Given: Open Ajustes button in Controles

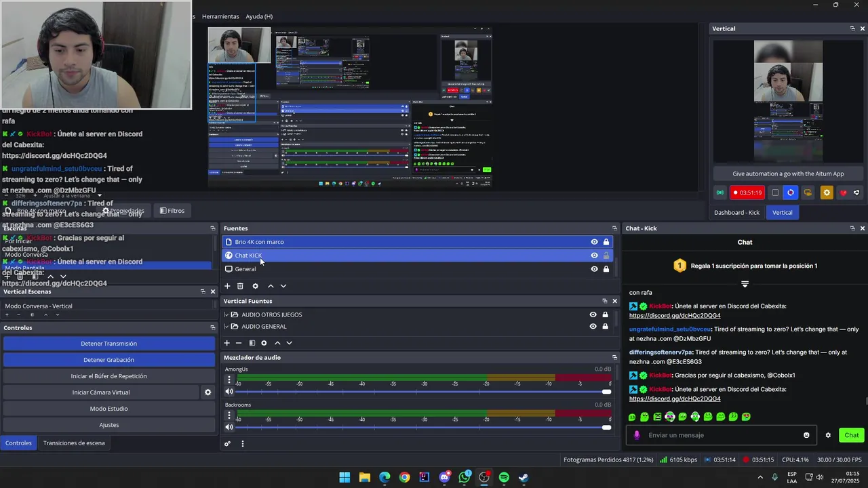Looking at the screenshot, I should pyautogui.click(x=109, y=425).
